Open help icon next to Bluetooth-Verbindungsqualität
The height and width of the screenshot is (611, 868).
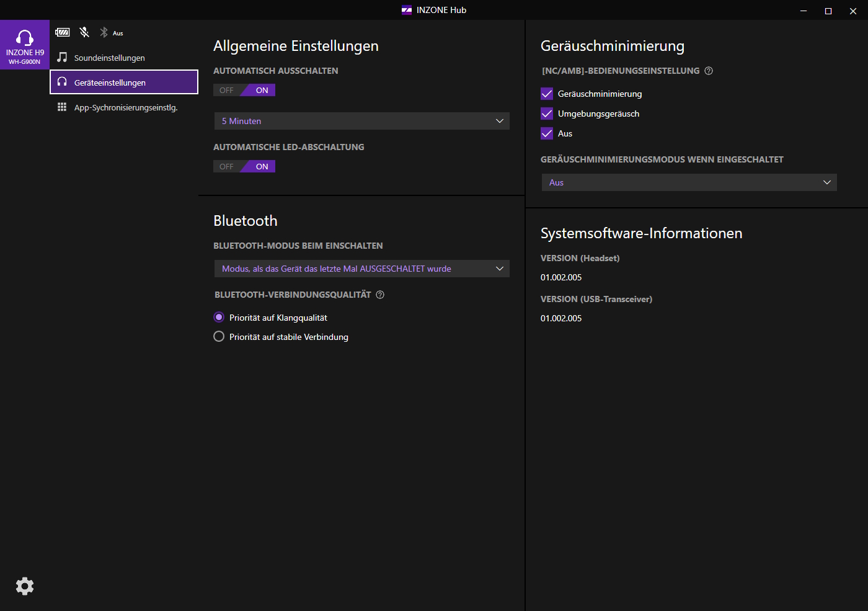pos(380,295)
